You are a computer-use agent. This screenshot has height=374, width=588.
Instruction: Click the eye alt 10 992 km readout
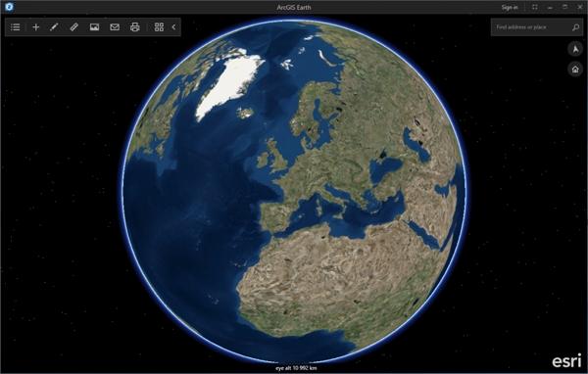click(296, 368)
